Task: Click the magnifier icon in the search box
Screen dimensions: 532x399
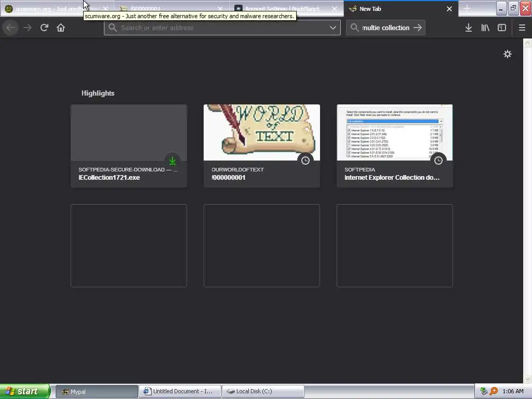Action: [x=354, y=28]
